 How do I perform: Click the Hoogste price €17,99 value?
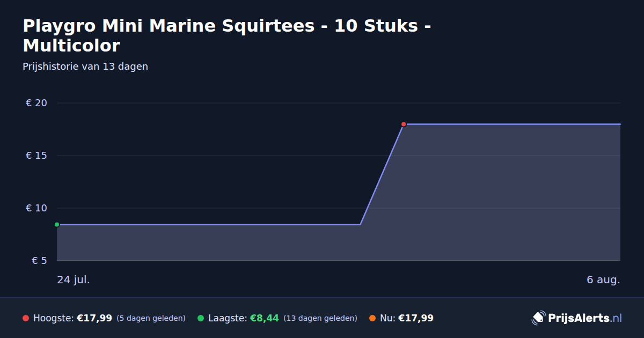[x=94, y=318]
